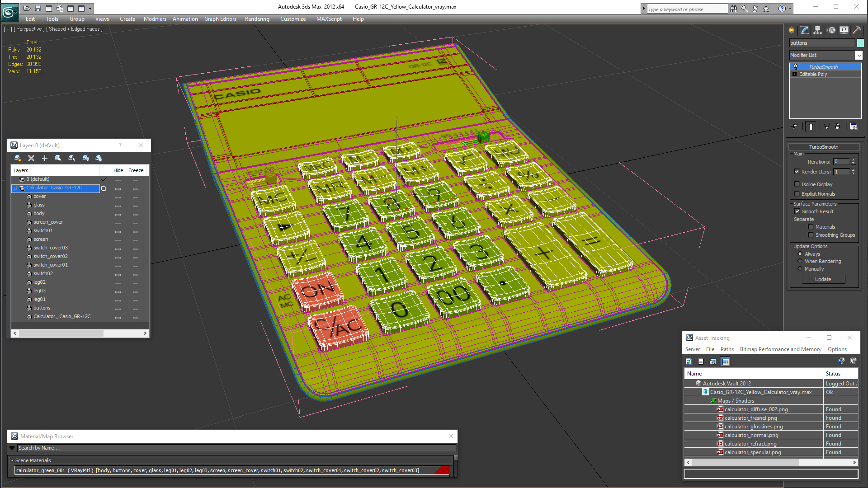
Task: Click the Open File folder icon
Action: pyautogui.click(x=27, y=8)
